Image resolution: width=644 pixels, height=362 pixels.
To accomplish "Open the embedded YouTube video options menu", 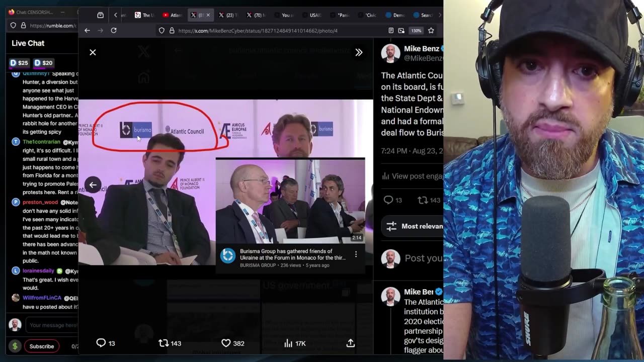I will pyautogui.click(x=356, y=254).
